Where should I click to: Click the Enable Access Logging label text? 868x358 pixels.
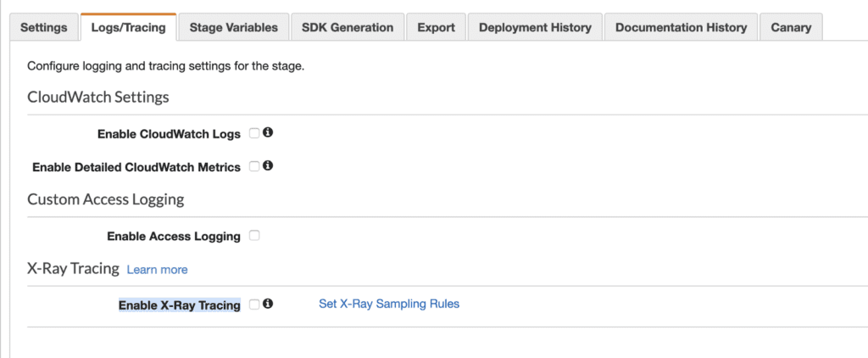(x=174, y=237)
